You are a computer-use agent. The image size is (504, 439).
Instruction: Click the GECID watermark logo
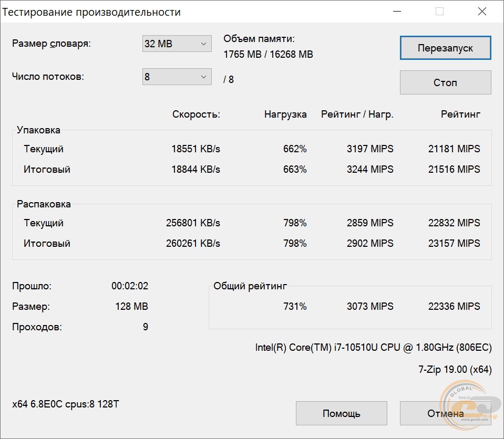coord(470,404)
